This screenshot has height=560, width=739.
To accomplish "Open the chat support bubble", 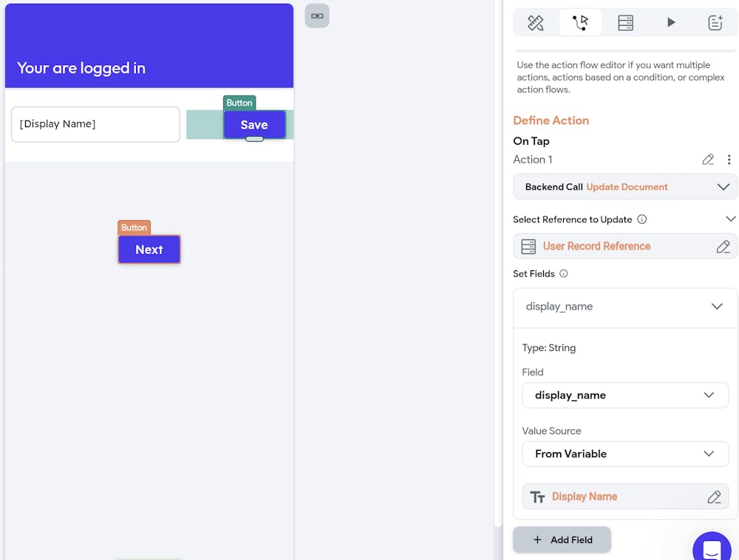I will pyautogui.click(x=712, y=548).
